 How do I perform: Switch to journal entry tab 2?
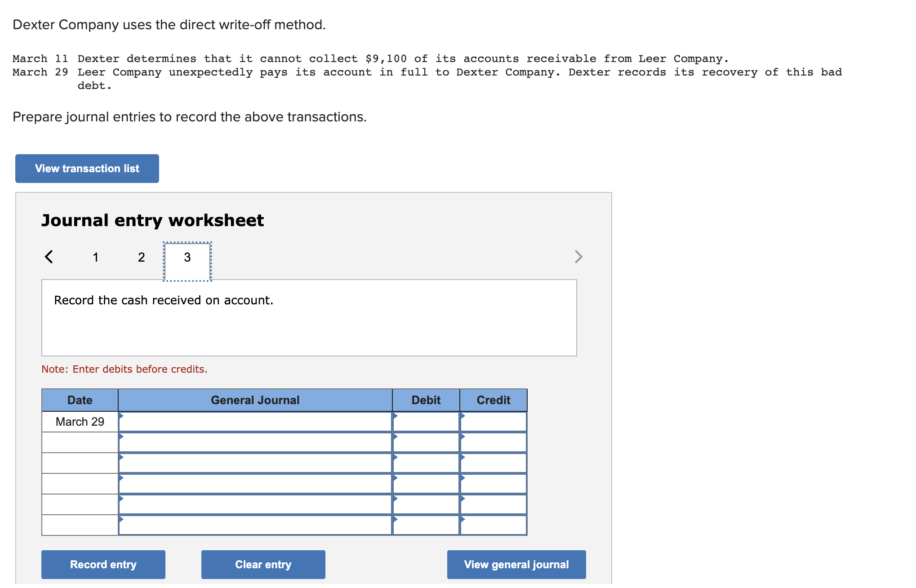tap(141, 257)
